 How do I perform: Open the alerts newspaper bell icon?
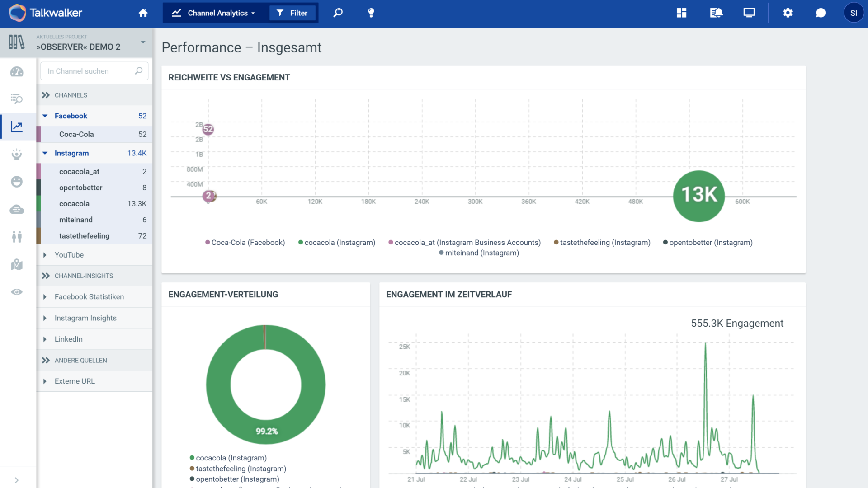(x=716, y=13)
